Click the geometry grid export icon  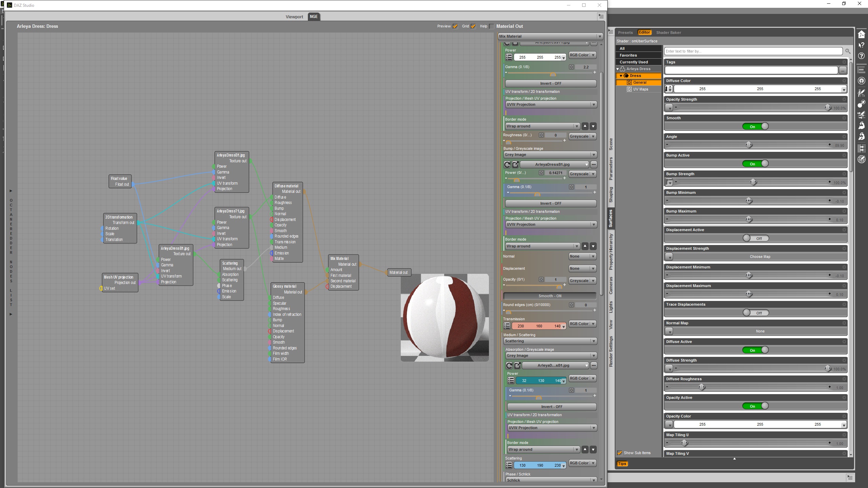tap(862, 148)
